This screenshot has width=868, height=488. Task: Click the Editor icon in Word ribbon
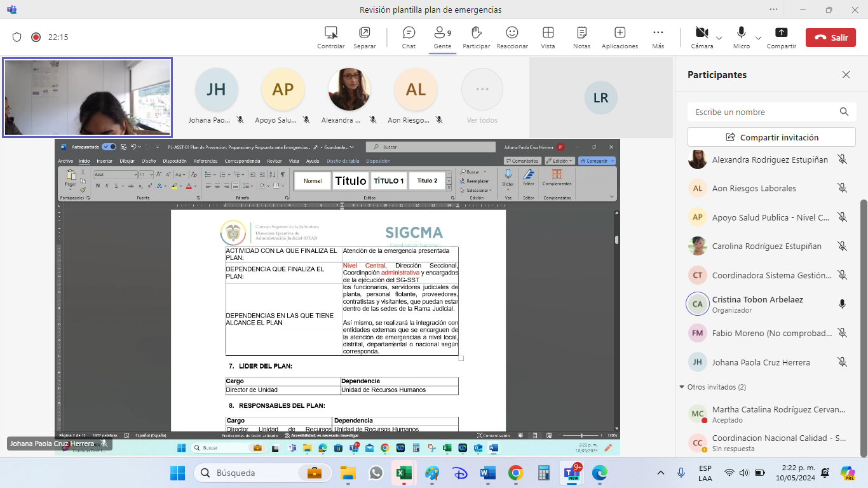click(529, 174)
